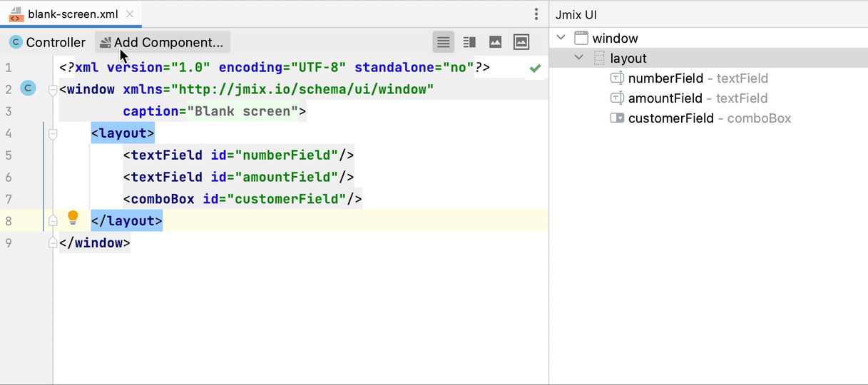The height and width of the screenshot is (385, 868).
Task: Select amountField textField in hierarchy
Action: [x=698, y=98]
